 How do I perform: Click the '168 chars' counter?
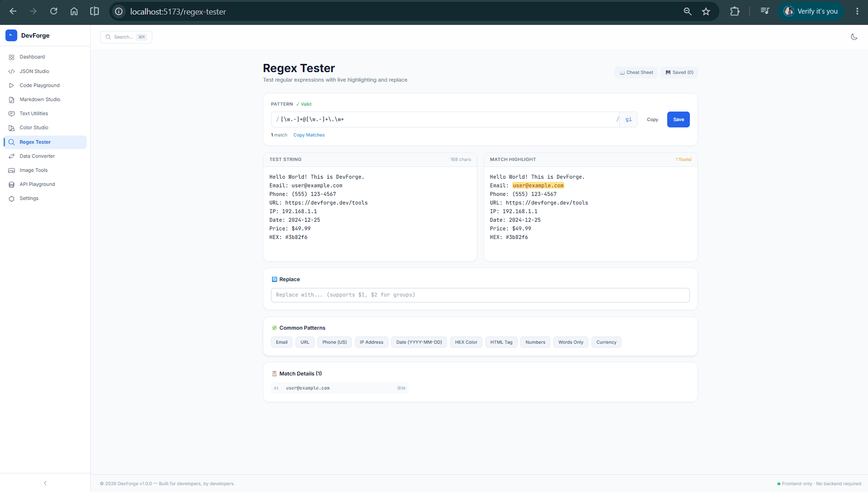click(x=460, y=160)
